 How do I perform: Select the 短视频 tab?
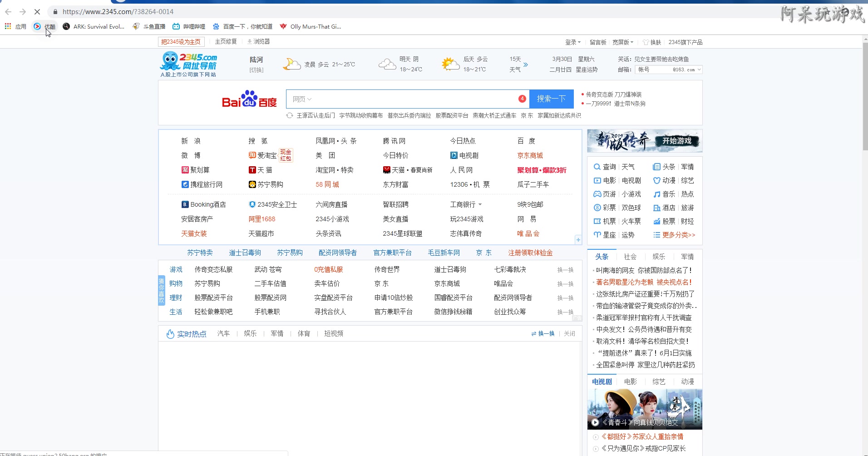tap(334, 333)
